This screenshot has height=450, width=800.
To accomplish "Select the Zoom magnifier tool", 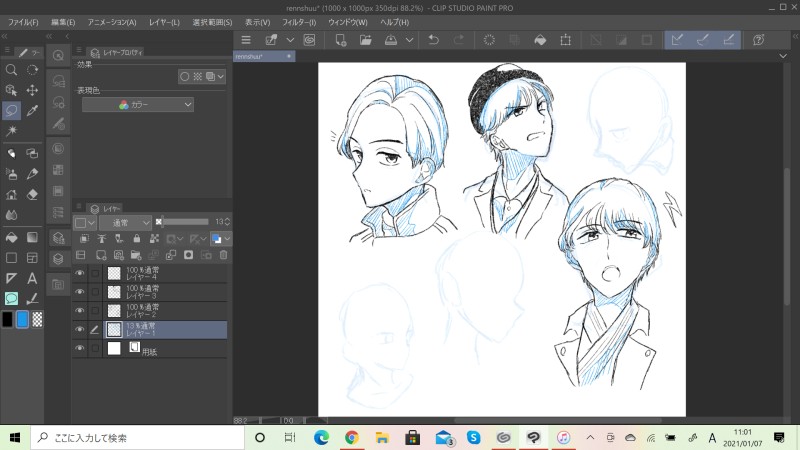I will 11,70.
